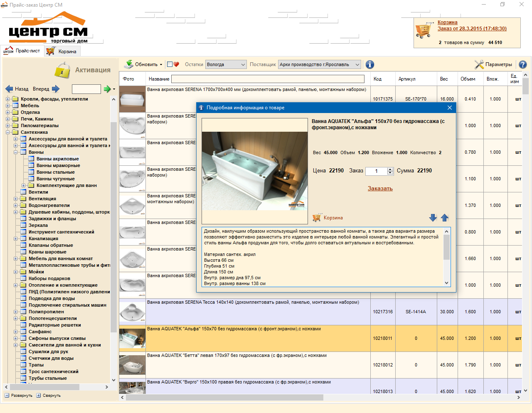This screenshot has width=532, height=413.
Task: Click the SERENA 1700x700x400 product thumbnail
Action: pyautogui.click(x=132, y=99)
